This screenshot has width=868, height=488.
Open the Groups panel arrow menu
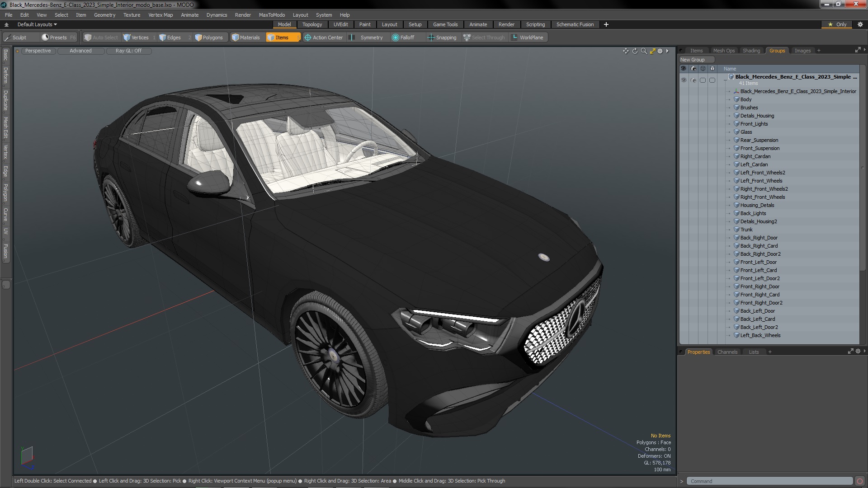(864, 50)
